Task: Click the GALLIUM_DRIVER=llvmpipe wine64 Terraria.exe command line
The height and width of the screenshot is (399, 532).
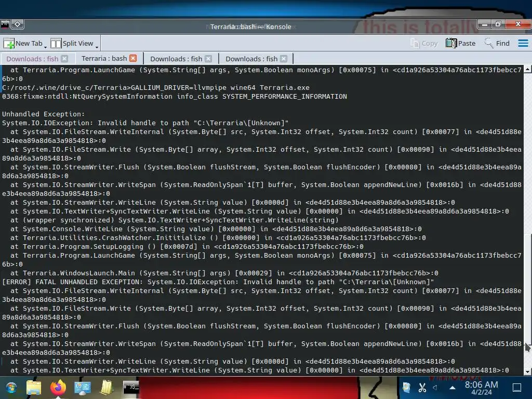Action: coord(156,87)
